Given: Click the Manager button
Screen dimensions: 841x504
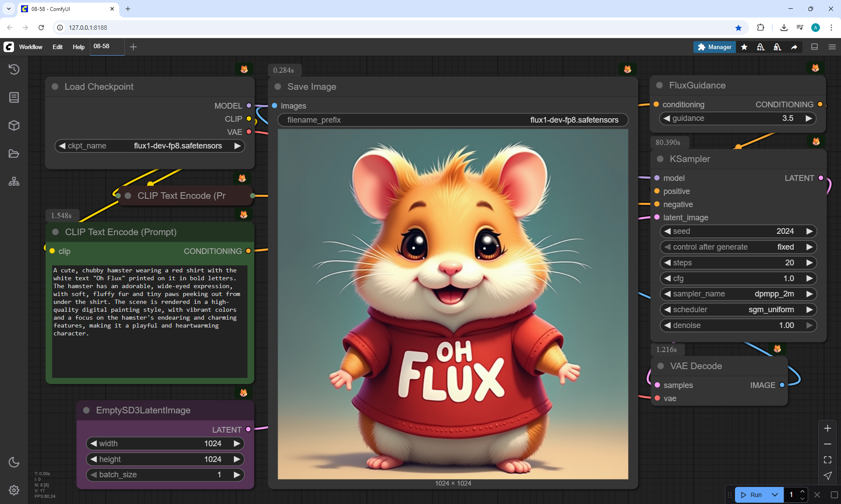Looking at the screenshot, I should [714, 47].
